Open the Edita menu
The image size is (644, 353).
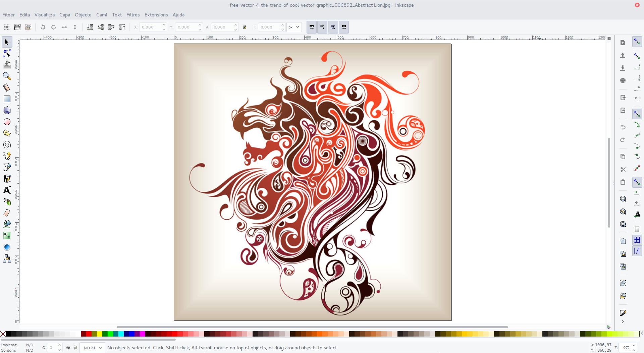(x=24, y=15)
